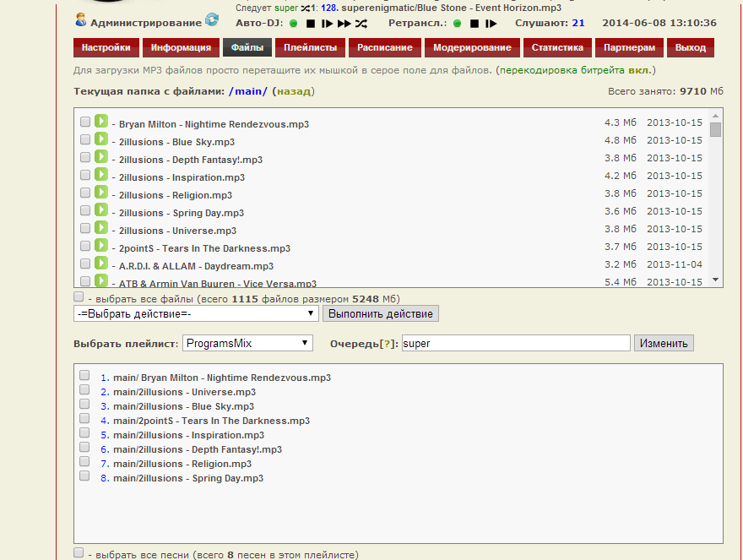743x560 pixels.
Task: Open the '-=Выбрать действие=-' dropdown
Action: point(196,313)
